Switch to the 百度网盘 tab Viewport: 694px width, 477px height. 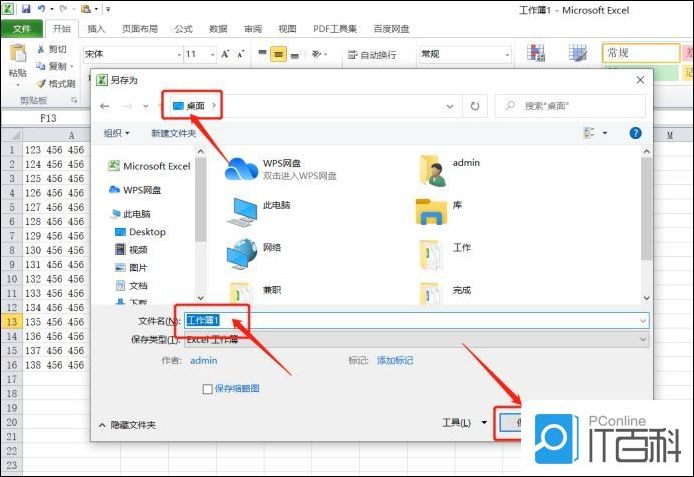(x=391, y=29)
